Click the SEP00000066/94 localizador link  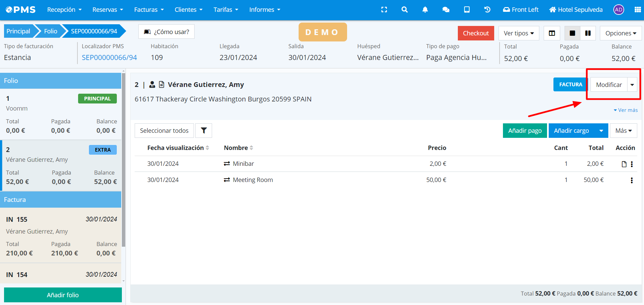[x=109, y=58]
